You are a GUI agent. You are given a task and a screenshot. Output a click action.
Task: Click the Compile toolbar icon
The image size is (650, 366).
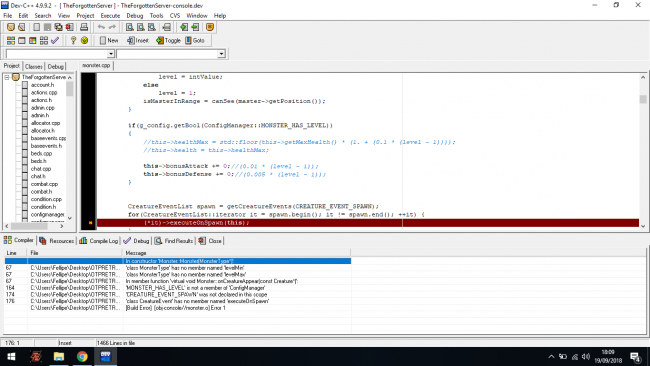point(11,41)
